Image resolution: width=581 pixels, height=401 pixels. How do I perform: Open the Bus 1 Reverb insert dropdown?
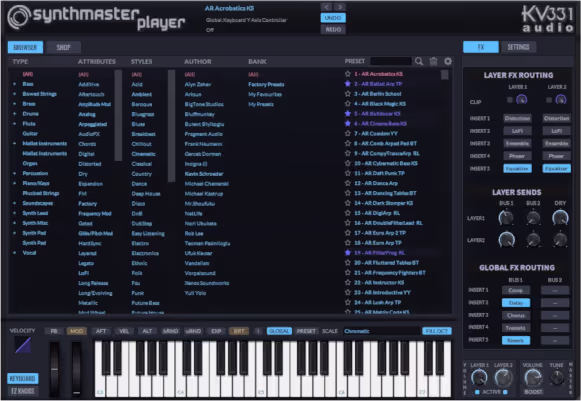(x=516, y=340)
